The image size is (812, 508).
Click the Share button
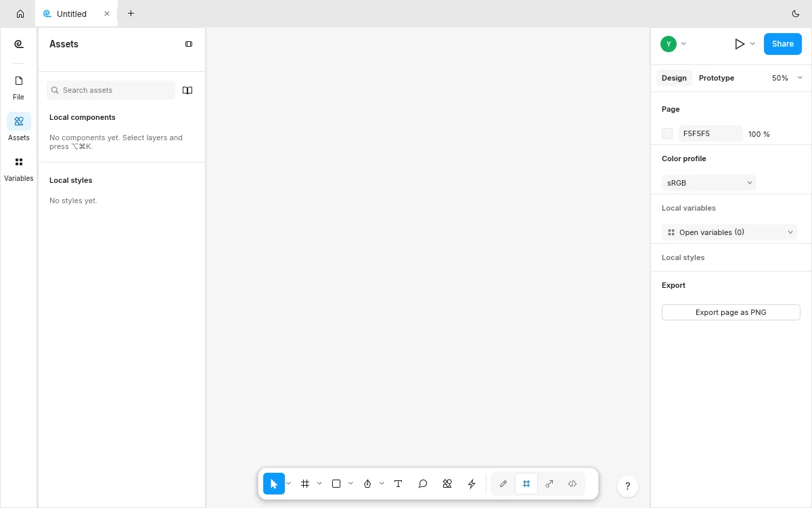pyautogui.click(x=783, y=44)
